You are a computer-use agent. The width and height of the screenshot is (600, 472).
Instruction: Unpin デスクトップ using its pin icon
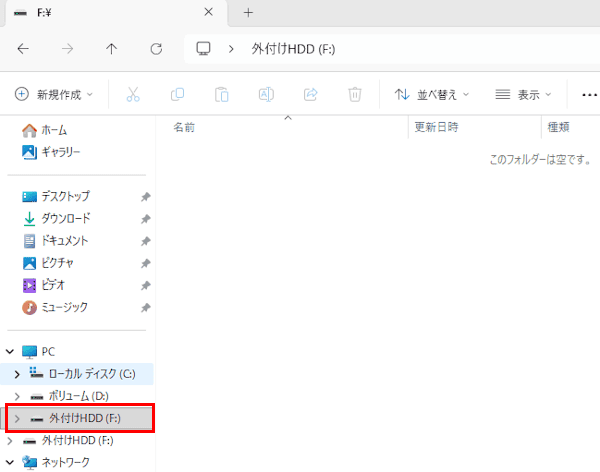(x=145, y=197)
